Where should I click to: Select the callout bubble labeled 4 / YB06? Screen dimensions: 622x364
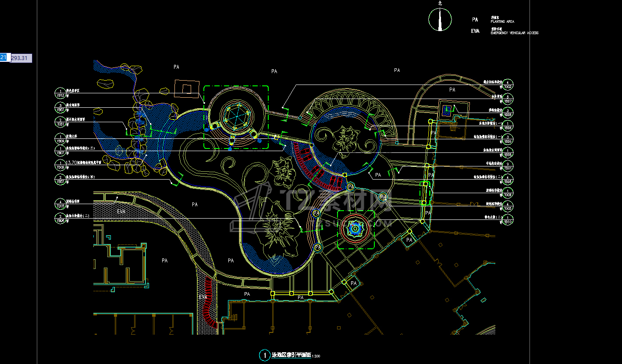tap(508, 179)
